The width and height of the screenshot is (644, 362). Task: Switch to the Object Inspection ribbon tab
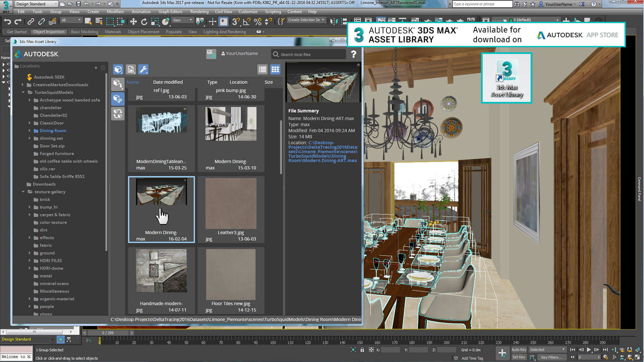click(x=49, y=32)
